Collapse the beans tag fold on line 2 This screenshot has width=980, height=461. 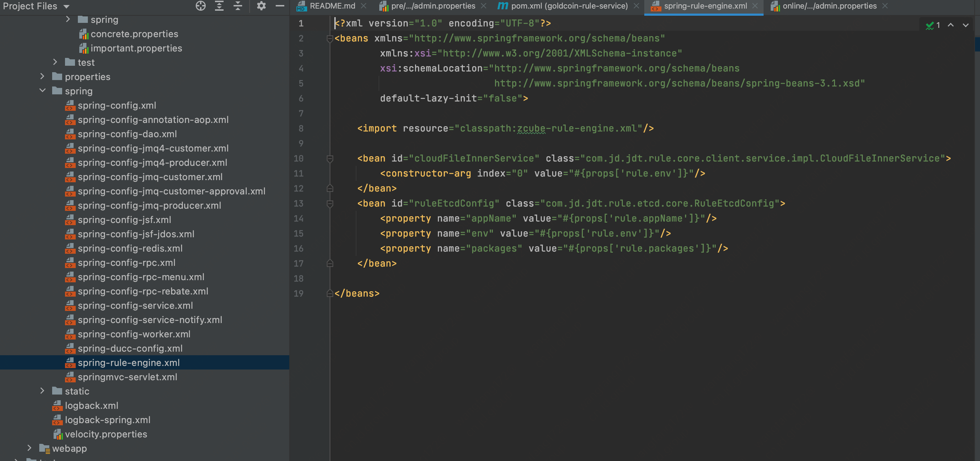pyautogui.click(x=330, y=38)
